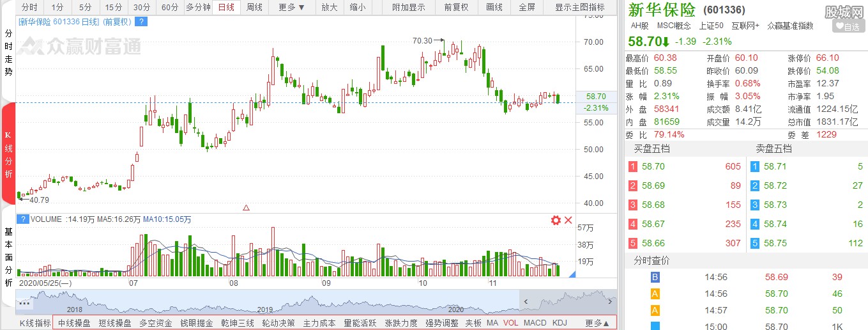This screenshot has width=868, height=330.
Task: Select the 15分 period
Action: [x=113, y=8]
